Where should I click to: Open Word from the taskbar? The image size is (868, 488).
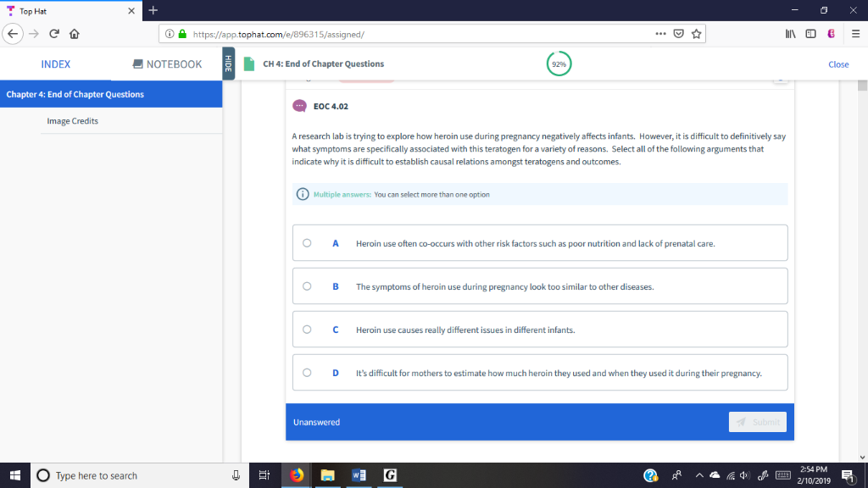coord(359,475)
